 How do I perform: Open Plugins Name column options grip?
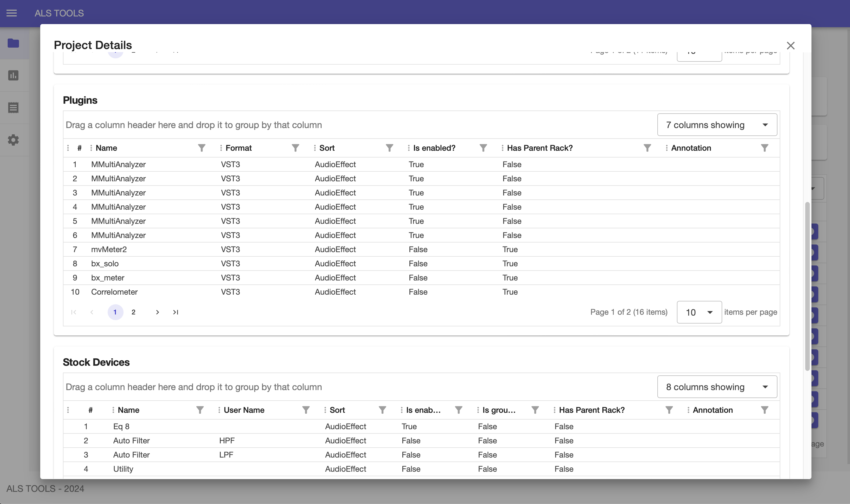pos(91,148)
